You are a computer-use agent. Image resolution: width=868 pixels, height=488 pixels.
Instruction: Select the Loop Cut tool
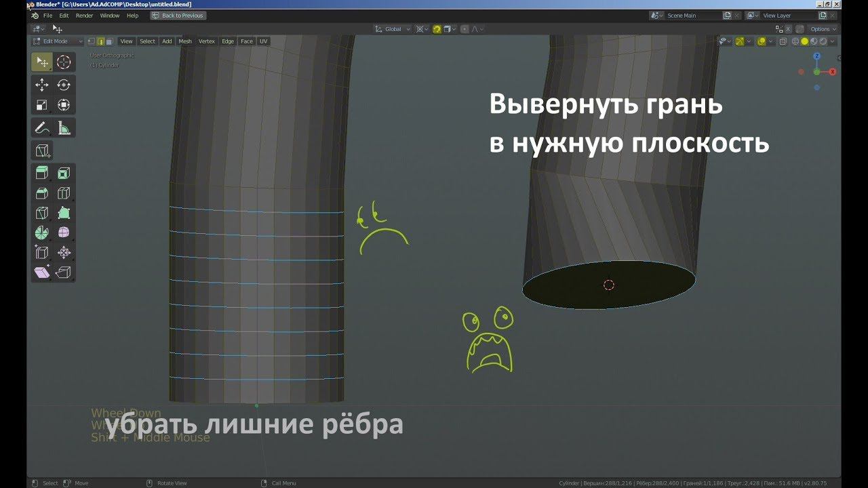64,193
